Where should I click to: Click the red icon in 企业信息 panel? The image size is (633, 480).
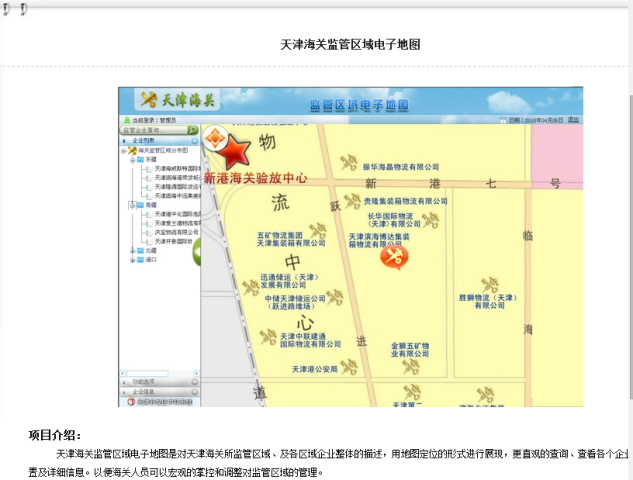click(x=131, y=402)
